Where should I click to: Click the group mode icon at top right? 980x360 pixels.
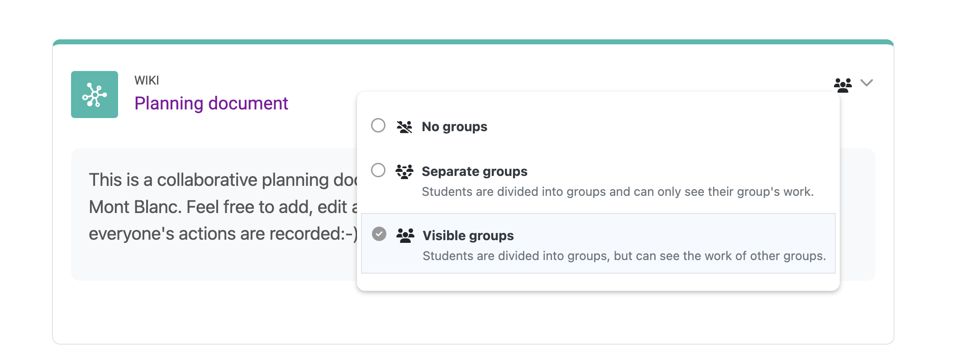[x=842, y=85]
